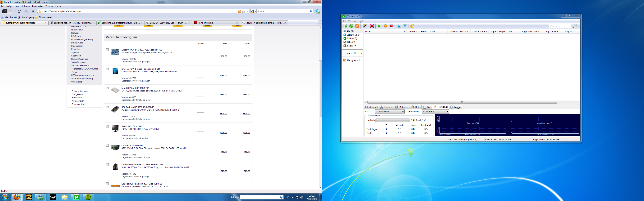Click the µTorrent taskbar icon

coord(76,197)
